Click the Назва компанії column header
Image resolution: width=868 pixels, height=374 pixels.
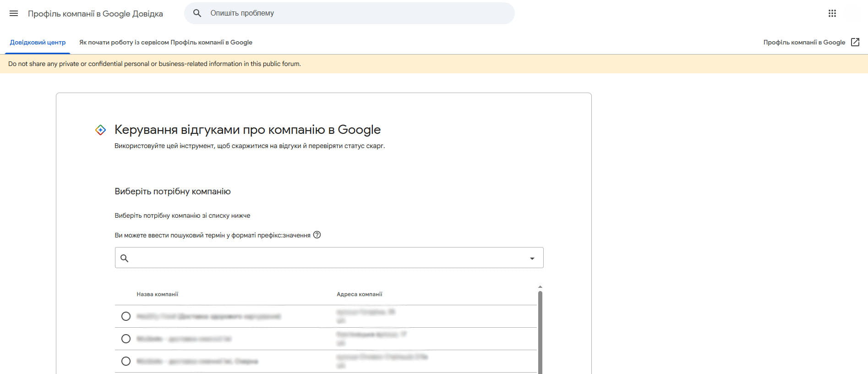pyautogui.click(x=157, y=294)
